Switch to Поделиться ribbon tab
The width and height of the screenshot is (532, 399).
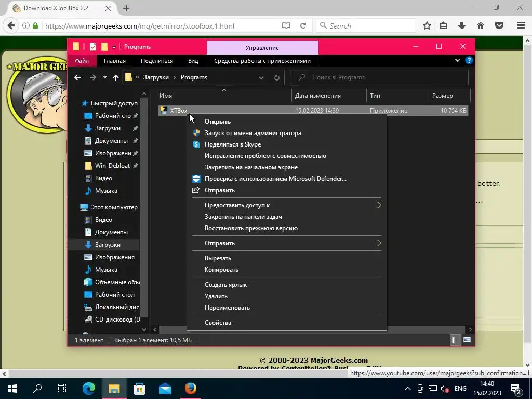click(x=157, y=61)
